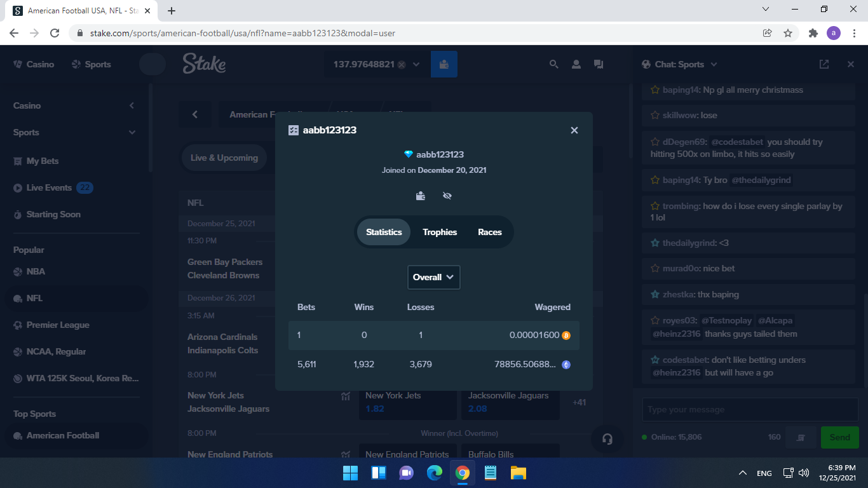Open Green Bay Packers vs Browns match
Image resolution: width=868 pixels, height=488 pixels.
pos(225,269)
